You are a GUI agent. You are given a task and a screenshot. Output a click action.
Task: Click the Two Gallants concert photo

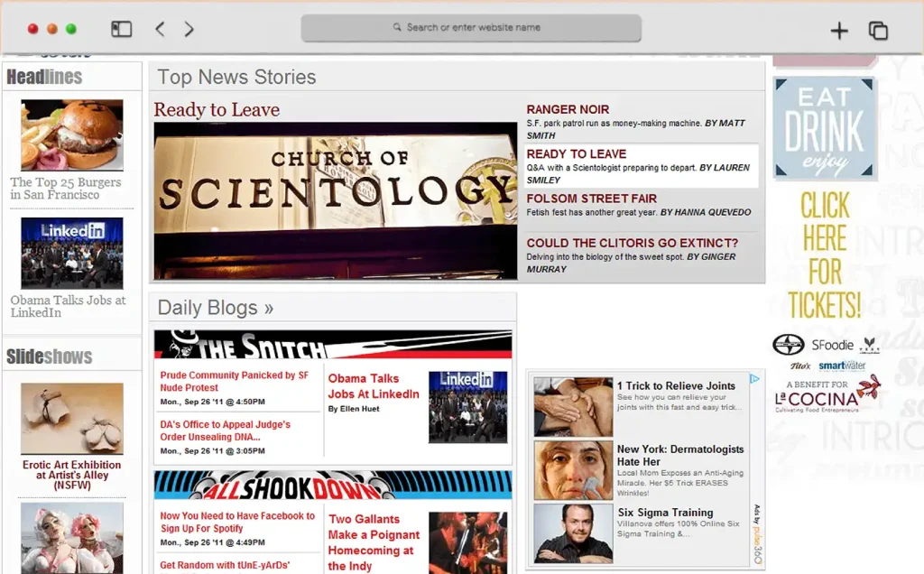(468, 542)
